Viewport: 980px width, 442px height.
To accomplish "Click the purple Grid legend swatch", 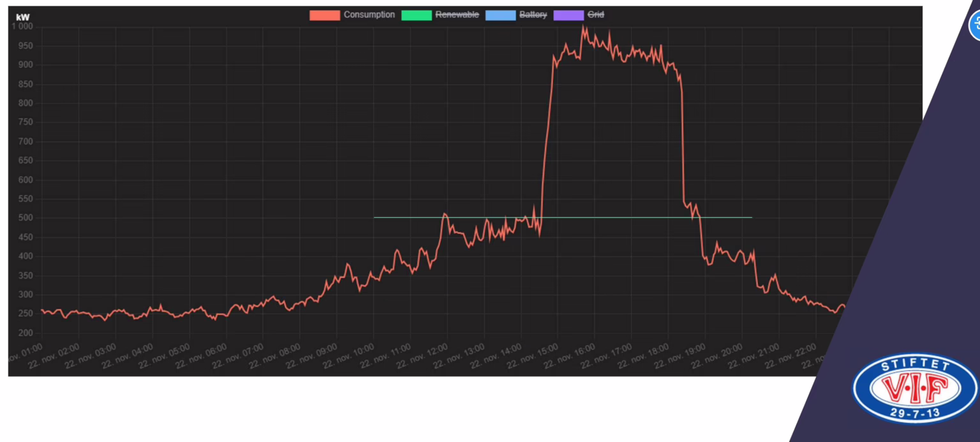I will point(568,15).
